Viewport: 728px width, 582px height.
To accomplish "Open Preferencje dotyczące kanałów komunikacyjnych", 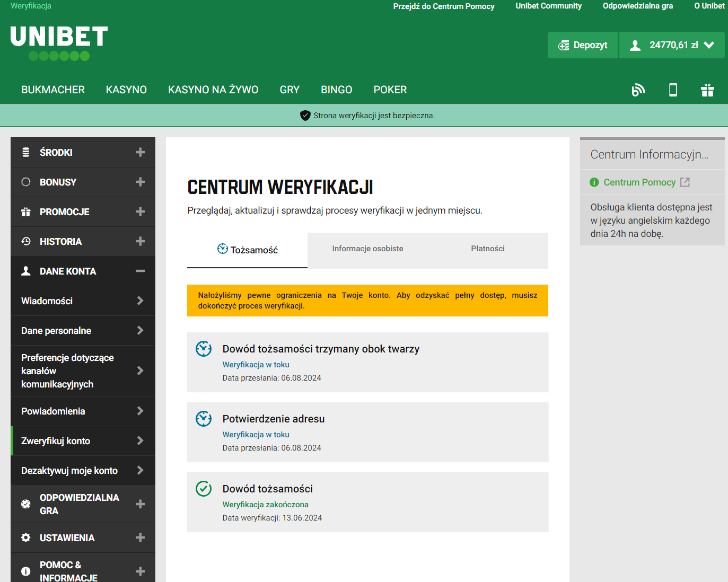I will point(83,371).
